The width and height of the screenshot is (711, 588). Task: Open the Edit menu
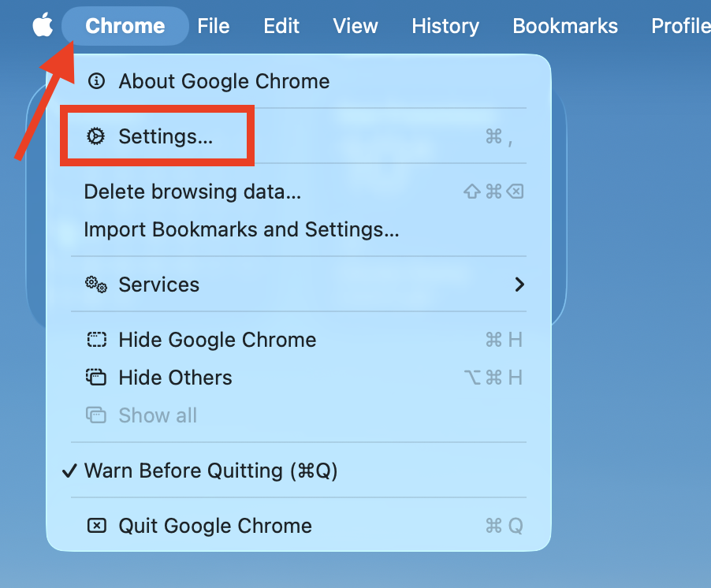coord(281,25)
